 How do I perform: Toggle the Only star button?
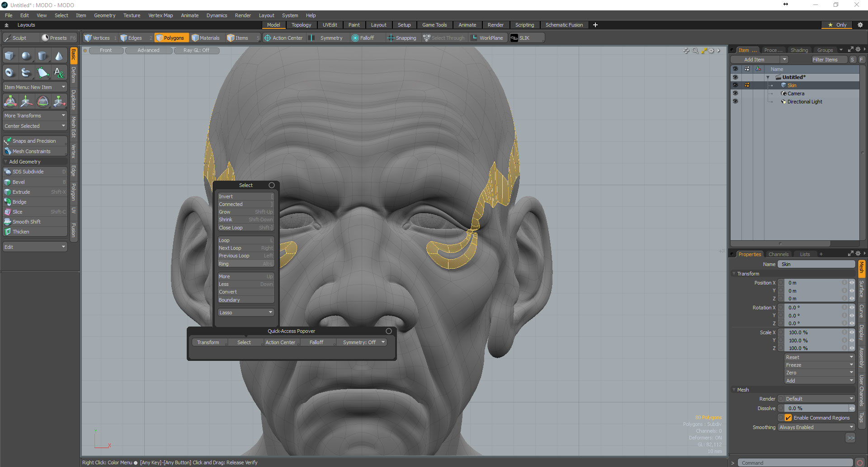[837, 25]
